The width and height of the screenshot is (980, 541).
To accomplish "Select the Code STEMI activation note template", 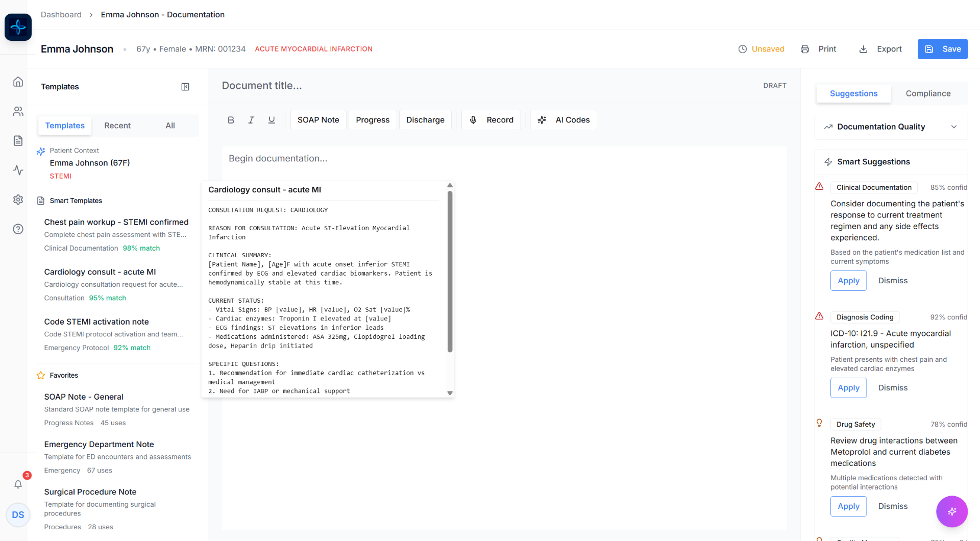I will click(x=116, y=334).
